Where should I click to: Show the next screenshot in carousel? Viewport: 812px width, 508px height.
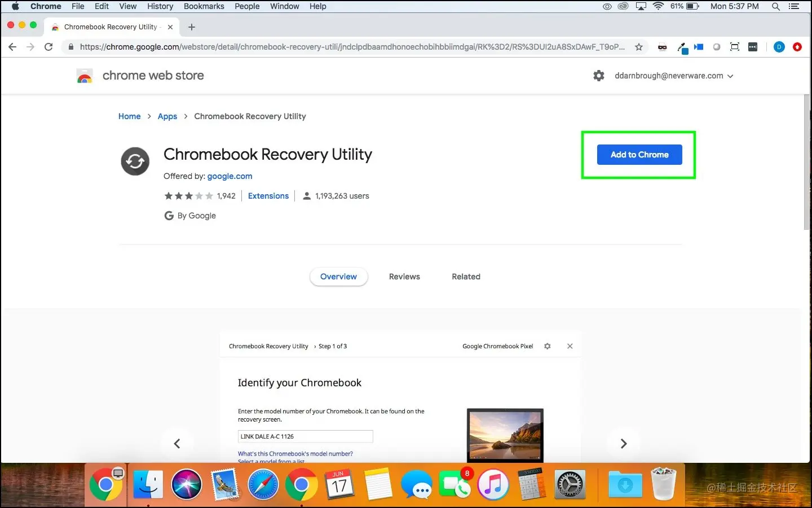[623, 444]
